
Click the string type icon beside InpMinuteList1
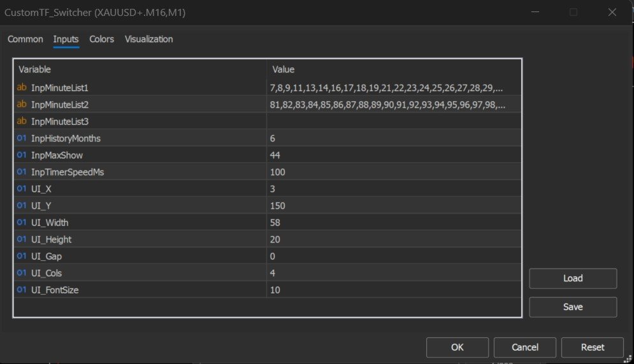22,87
